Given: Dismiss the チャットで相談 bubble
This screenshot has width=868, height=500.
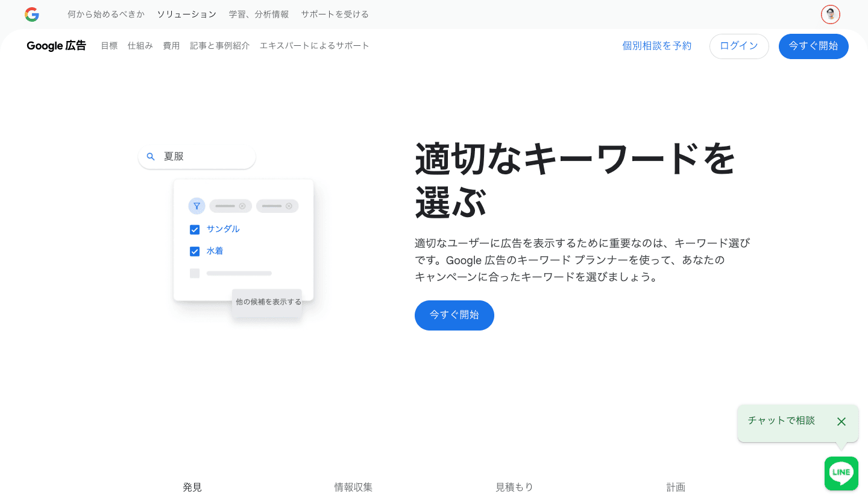Looking at the screenshot, I should [x=841, y=422].
